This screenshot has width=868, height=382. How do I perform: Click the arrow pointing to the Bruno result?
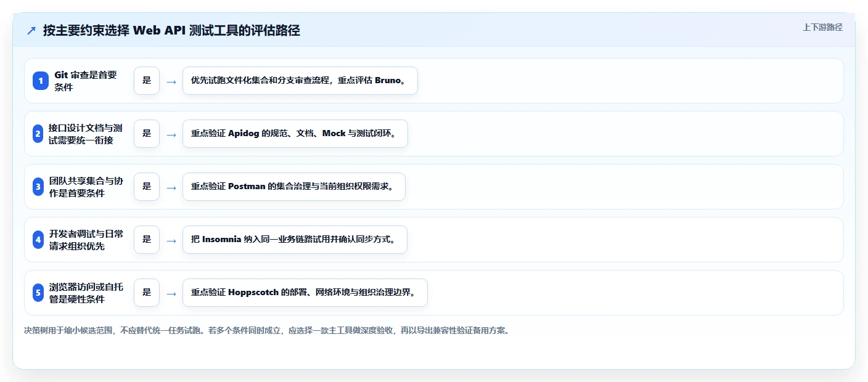(171, 81)
